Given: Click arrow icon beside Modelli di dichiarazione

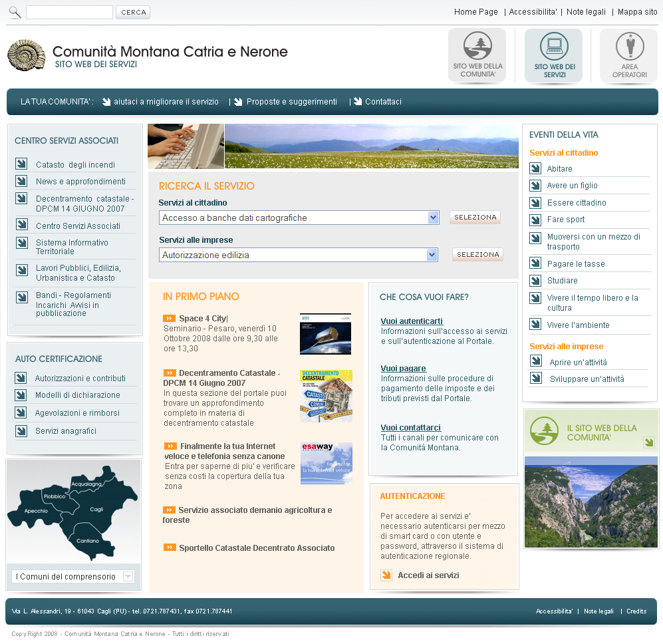Looking at the screenshot, I should 21,395.
